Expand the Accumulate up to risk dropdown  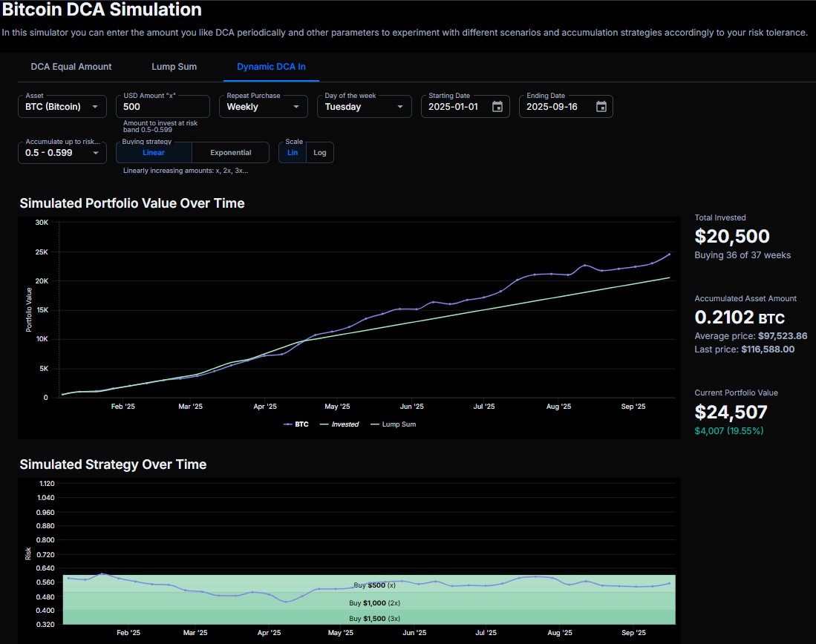62,153
